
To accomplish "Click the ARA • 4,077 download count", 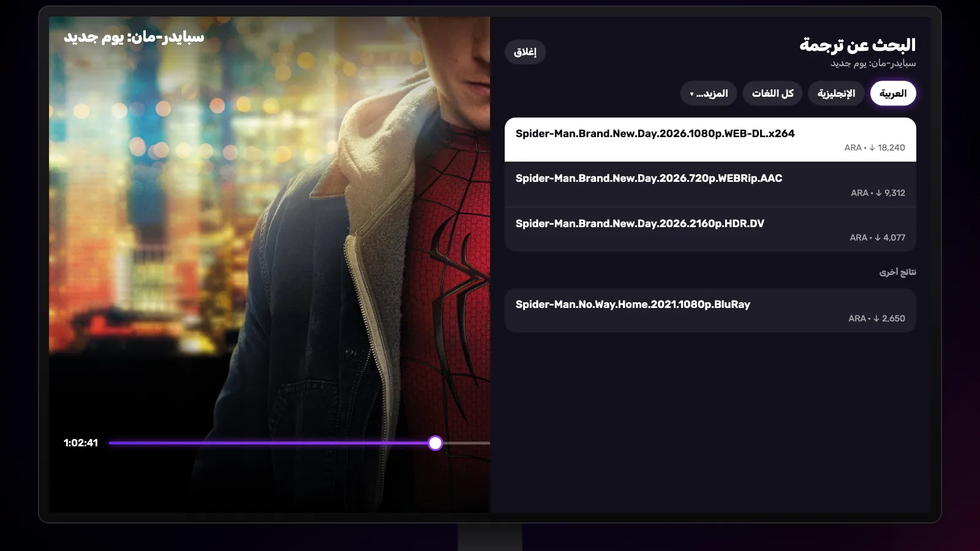I will [877, 238].
